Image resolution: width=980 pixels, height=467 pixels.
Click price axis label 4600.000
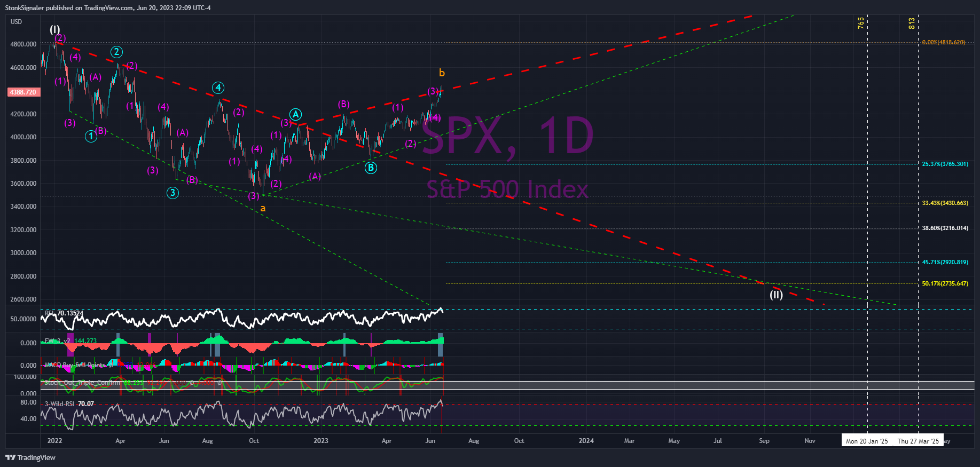click(x=23, y=68)
